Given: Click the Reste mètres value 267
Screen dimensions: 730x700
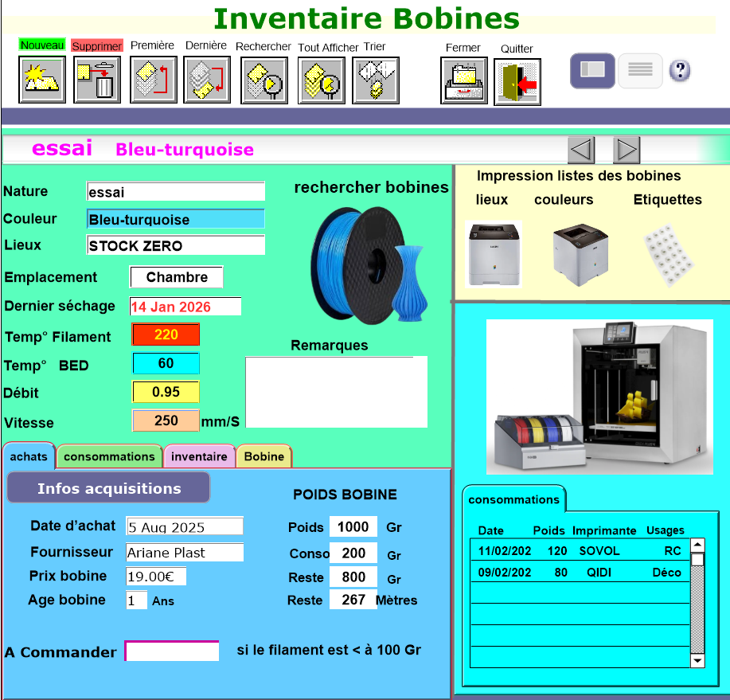Looking at the screenshot, I should pos(353,600).
